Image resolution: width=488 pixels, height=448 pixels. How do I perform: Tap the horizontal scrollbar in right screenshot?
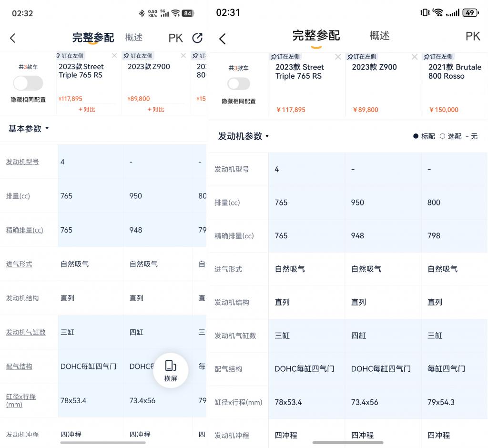348,442
